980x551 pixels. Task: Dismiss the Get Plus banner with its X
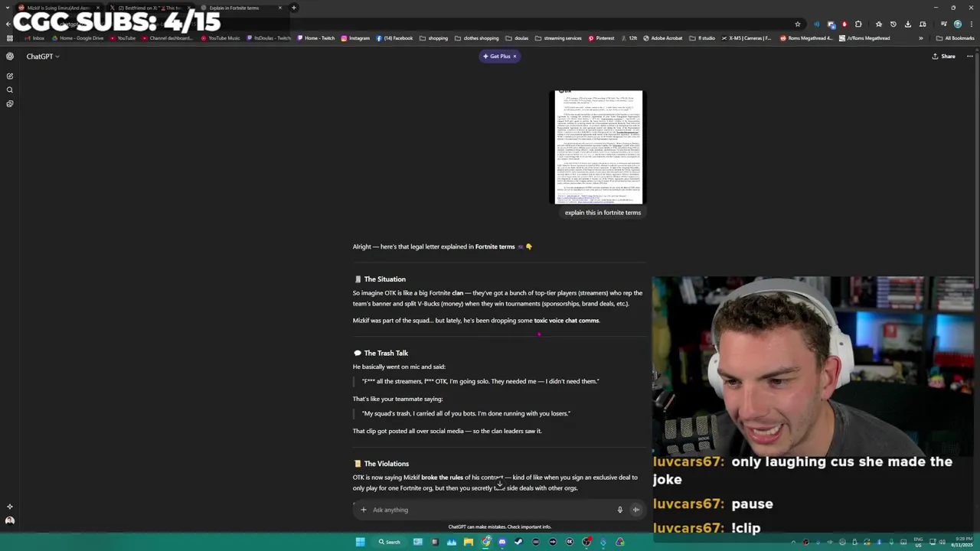tap(514, 56)
